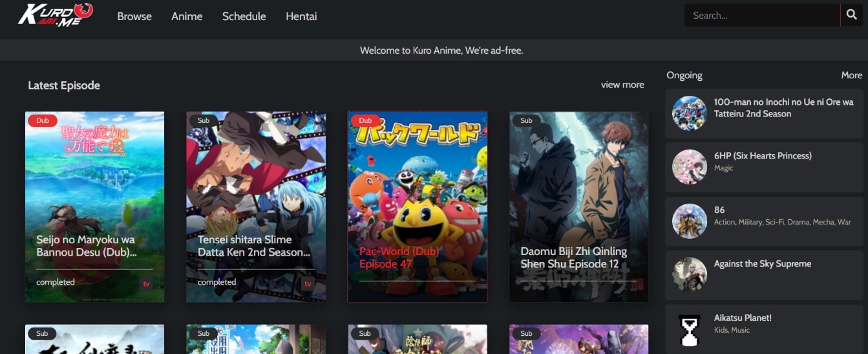This screenshot has height=354, width=868.
Task: Click the view more link
Action: point(622,85)
